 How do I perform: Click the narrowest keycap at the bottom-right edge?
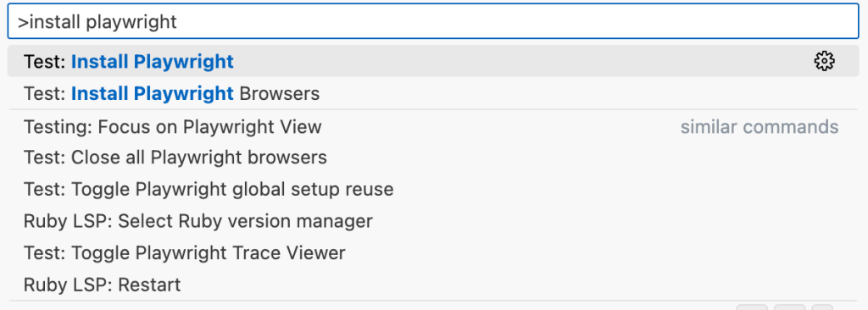click(x=822, y=307)
